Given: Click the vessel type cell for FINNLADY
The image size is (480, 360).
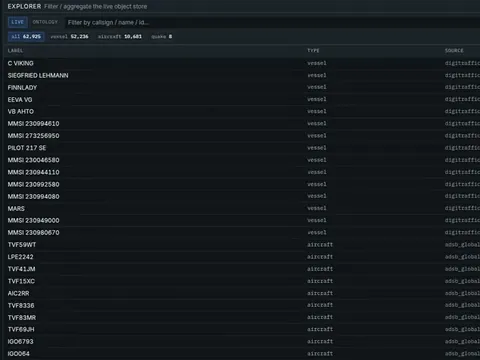Looking at the screenshot, I should pos(317,87).
